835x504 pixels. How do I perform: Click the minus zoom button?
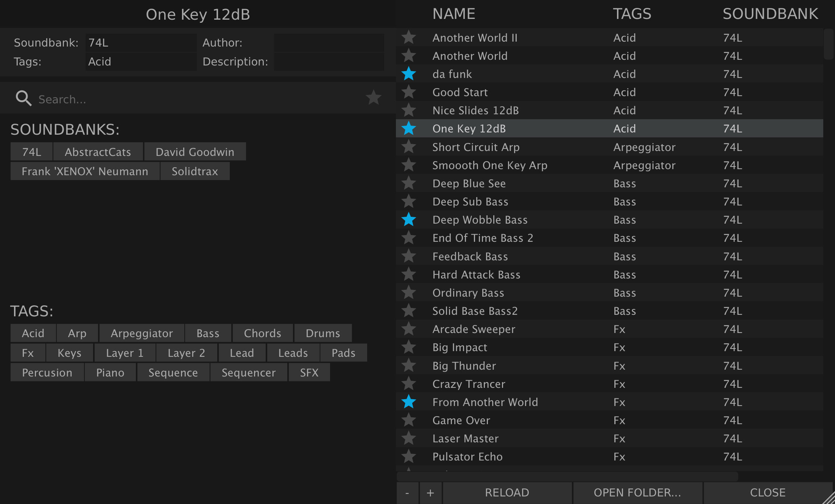407,493
